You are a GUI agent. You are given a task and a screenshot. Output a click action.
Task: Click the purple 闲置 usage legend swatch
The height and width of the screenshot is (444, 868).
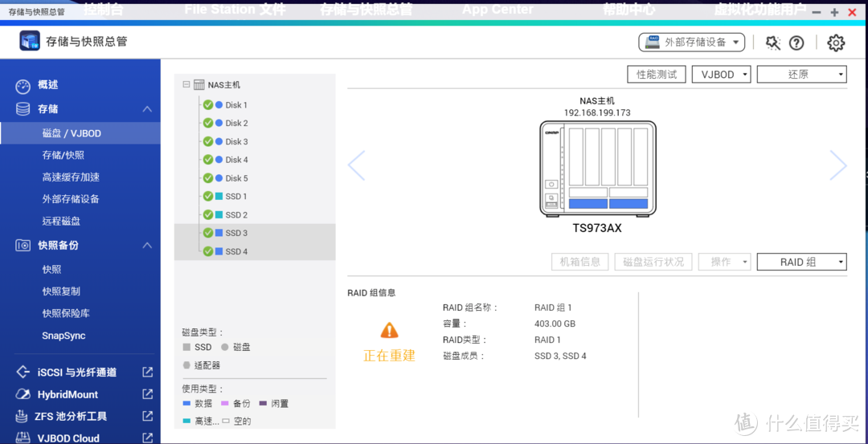point(262,404)
